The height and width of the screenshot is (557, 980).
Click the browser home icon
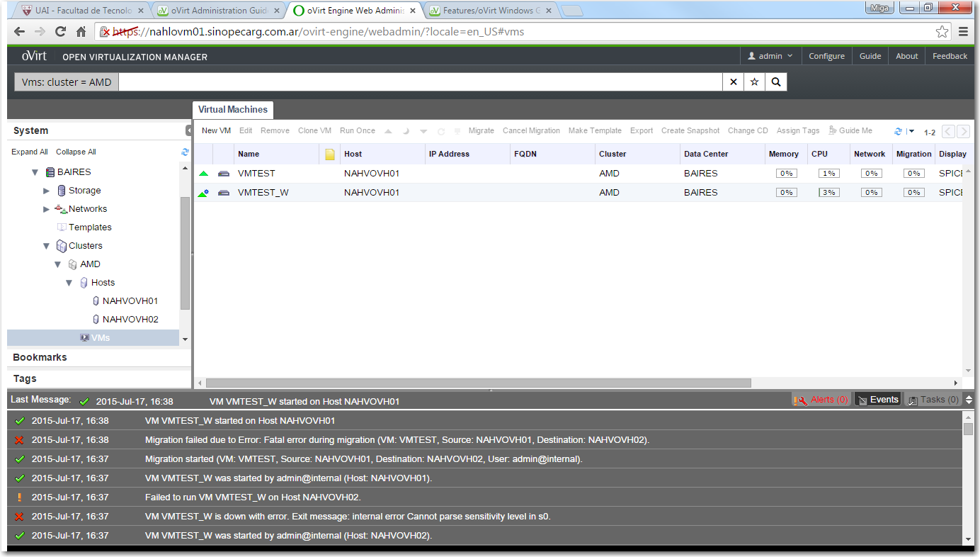[x=81, y=32]
